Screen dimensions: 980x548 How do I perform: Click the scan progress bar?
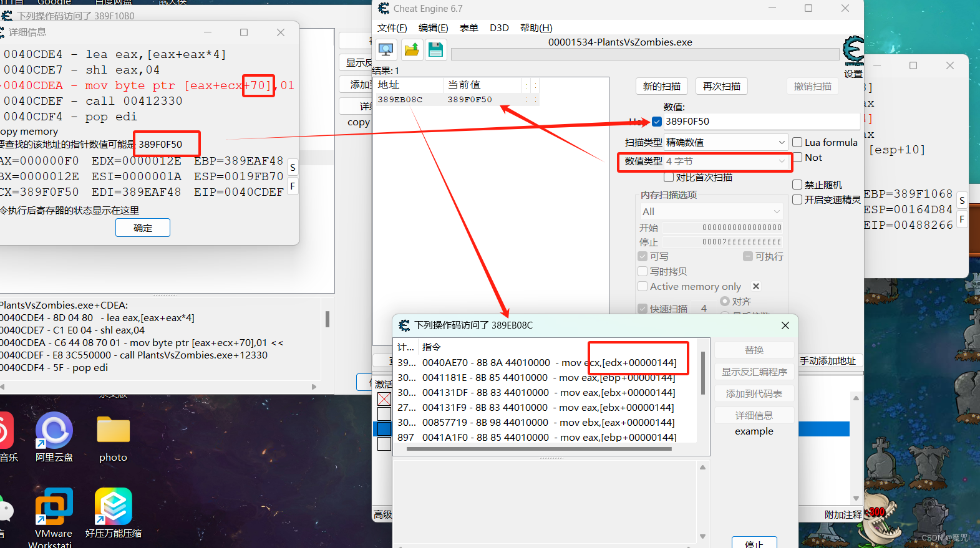[645, 54]
